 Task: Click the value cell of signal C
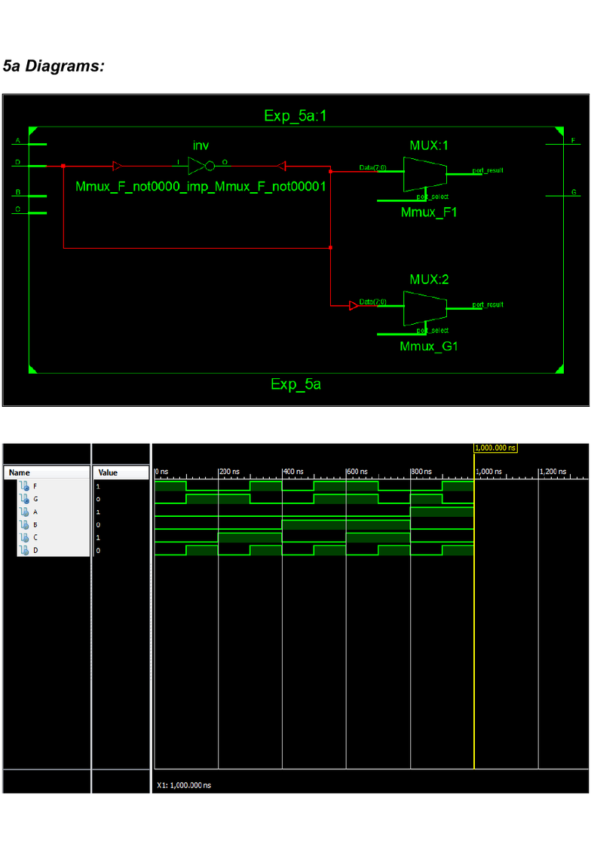pos(121,537)
